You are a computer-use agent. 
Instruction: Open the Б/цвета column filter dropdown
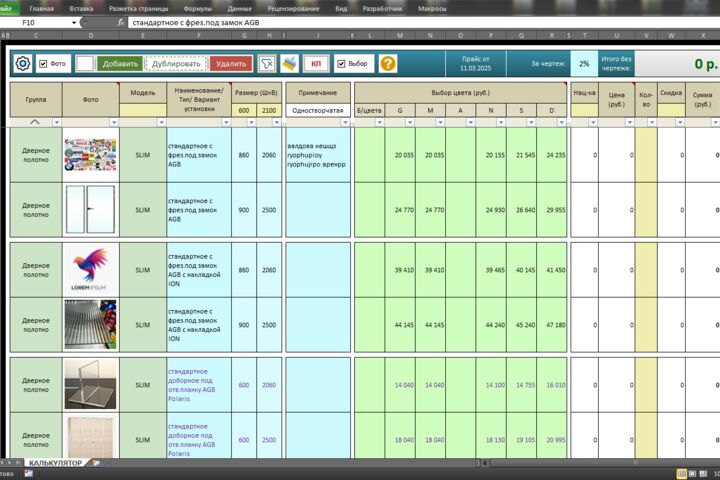pos(380,122)
